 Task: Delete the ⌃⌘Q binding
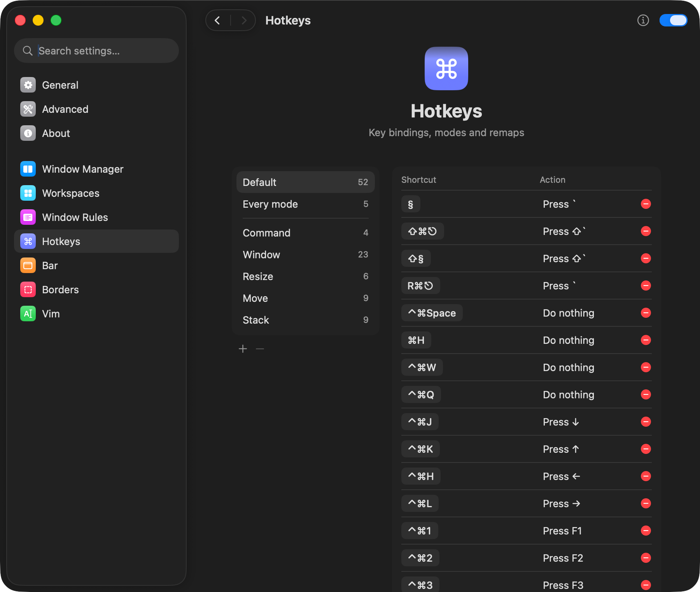(x=646, y=394)
